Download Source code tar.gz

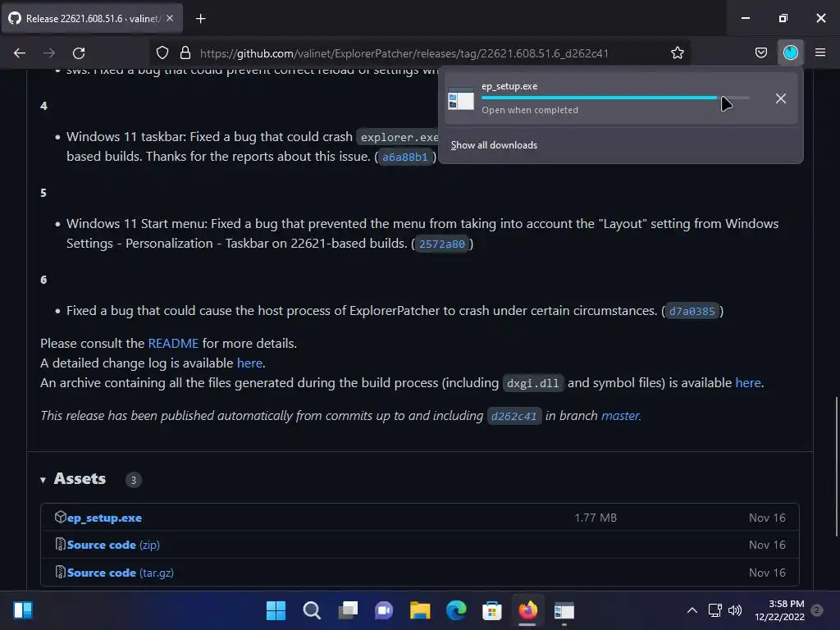click(121, 573)
